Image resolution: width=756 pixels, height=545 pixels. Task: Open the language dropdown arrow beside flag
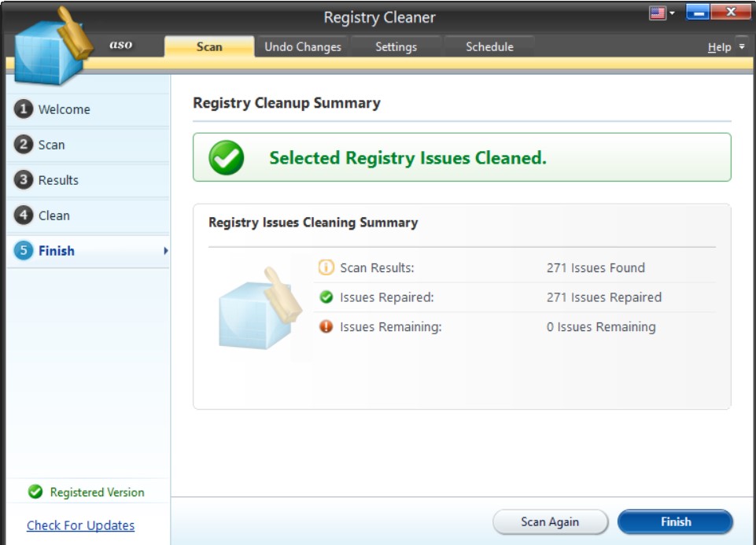pyautogui.click(x=672, y=13)
